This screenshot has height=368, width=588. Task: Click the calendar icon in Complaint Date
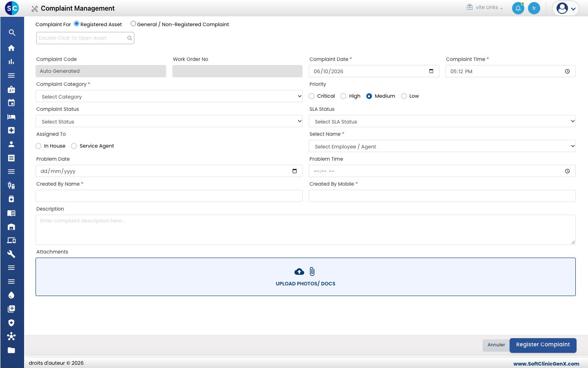431,71
